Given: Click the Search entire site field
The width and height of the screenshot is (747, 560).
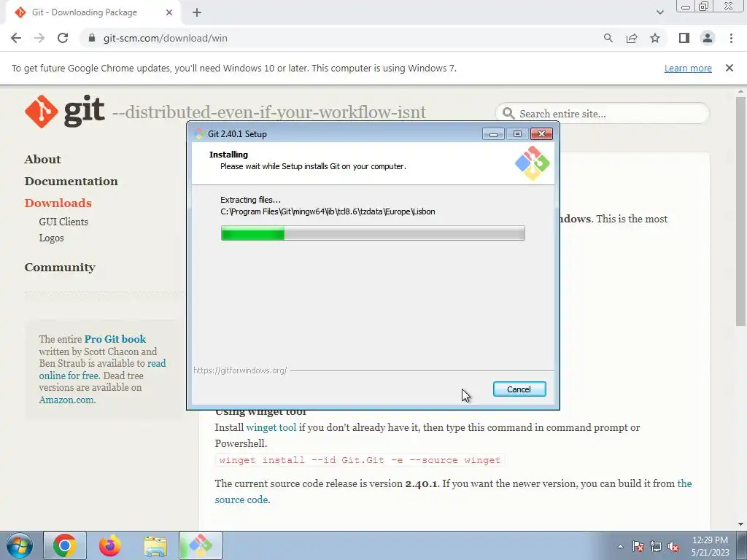Looking at the screenshot, I should [602, 113].
